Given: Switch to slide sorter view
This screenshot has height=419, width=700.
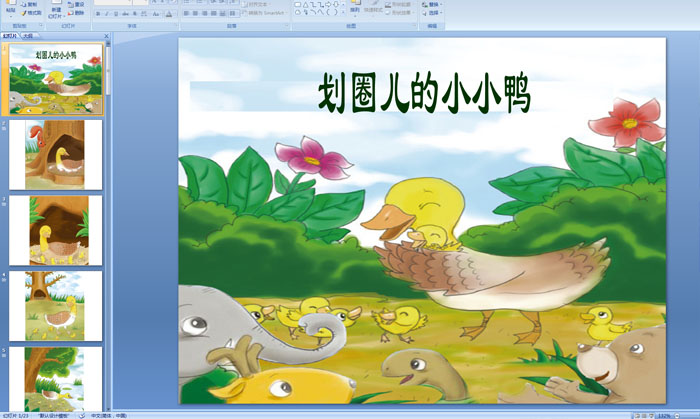Looking at the screenshot, I should pyautogui.click(x=644, y=415).
